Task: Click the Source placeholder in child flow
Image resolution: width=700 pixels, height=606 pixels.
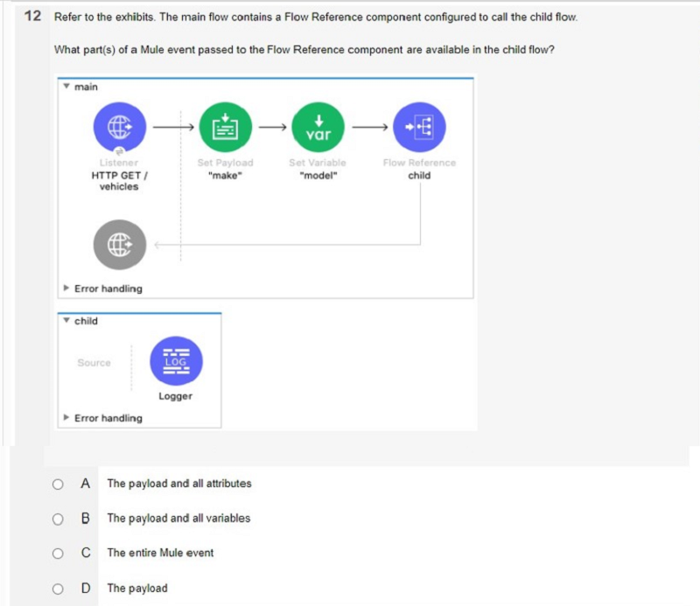Action: pyautogui.click(x=94, y=362)
